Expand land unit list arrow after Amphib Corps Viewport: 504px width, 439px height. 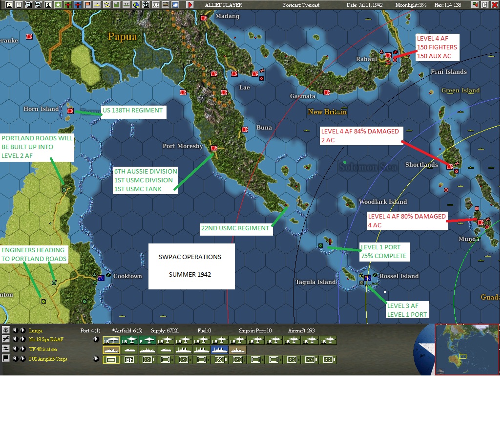[x=96, y=358]
